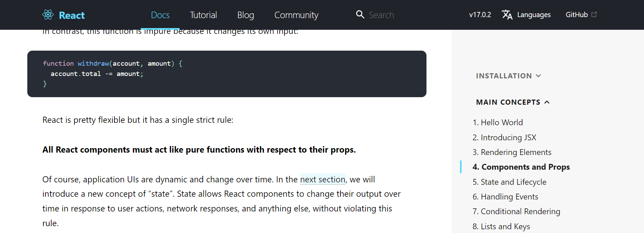The image size is (644, 233).
Task: Expand the Installation section chevron
Action: pos(538,76)
